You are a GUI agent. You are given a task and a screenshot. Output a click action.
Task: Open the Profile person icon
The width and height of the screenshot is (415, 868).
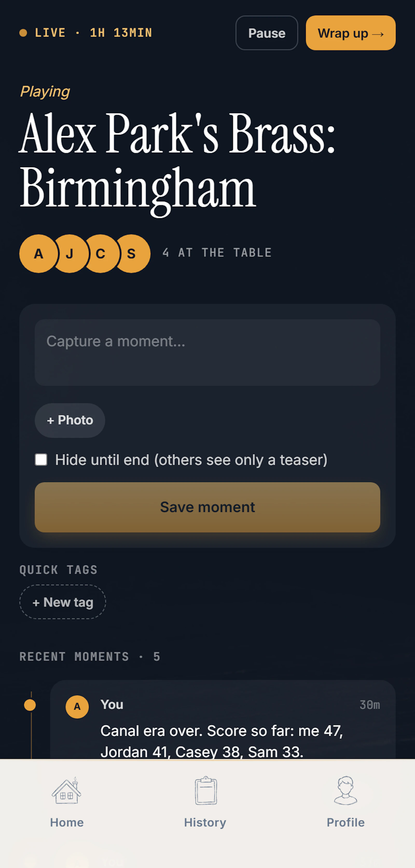[345, 791]
